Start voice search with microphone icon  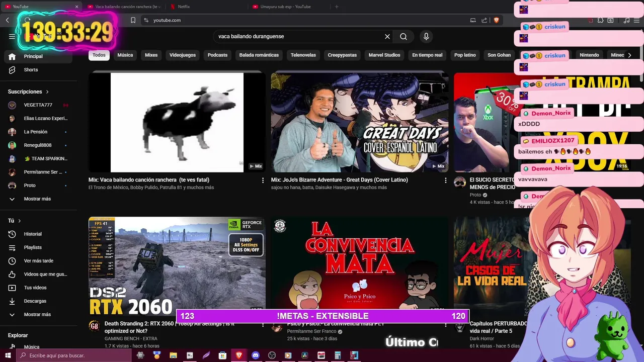(x=426, y=37)
